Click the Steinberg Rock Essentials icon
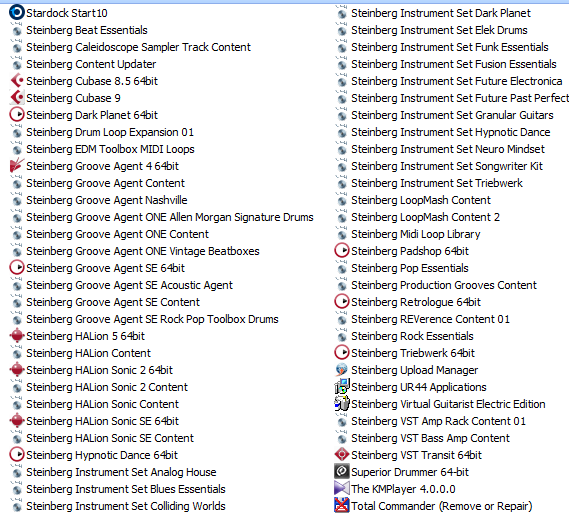The height and width of the screenshot is (521, 569). [x=341, y=336]
